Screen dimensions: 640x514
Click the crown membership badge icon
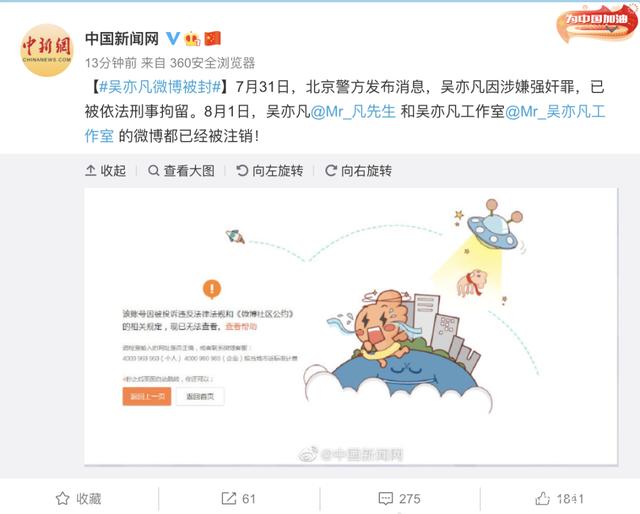(192, 39)
